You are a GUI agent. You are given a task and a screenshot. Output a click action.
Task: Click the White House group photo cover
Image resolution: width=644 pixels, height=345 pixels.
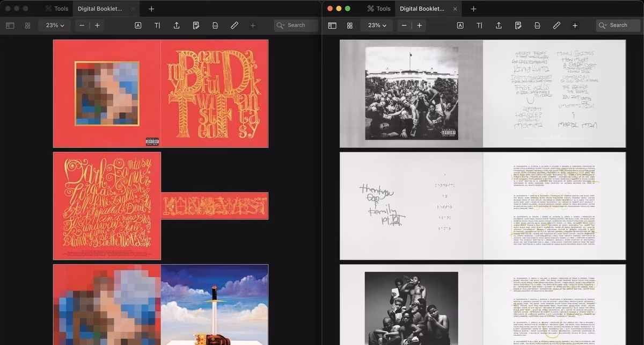[x=412, y=94]
